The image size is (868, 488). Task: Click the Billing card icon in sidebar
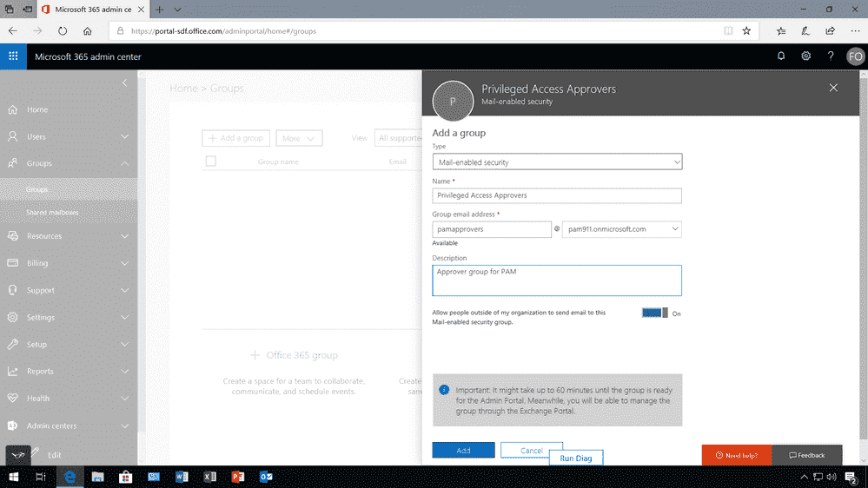click(x=13, y=263)
